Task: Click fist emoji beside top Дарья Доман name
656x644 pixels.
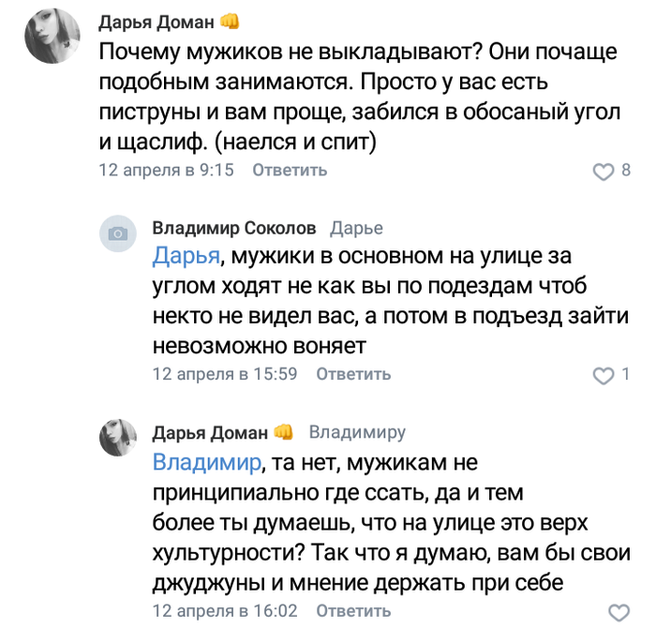Action: (228, 22)
